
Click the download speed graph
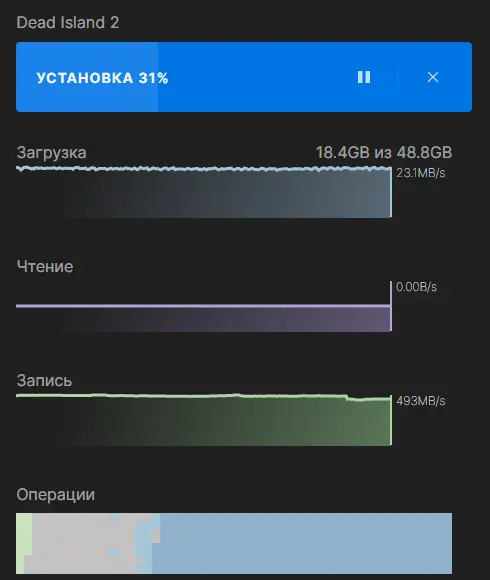pos(204,192)
